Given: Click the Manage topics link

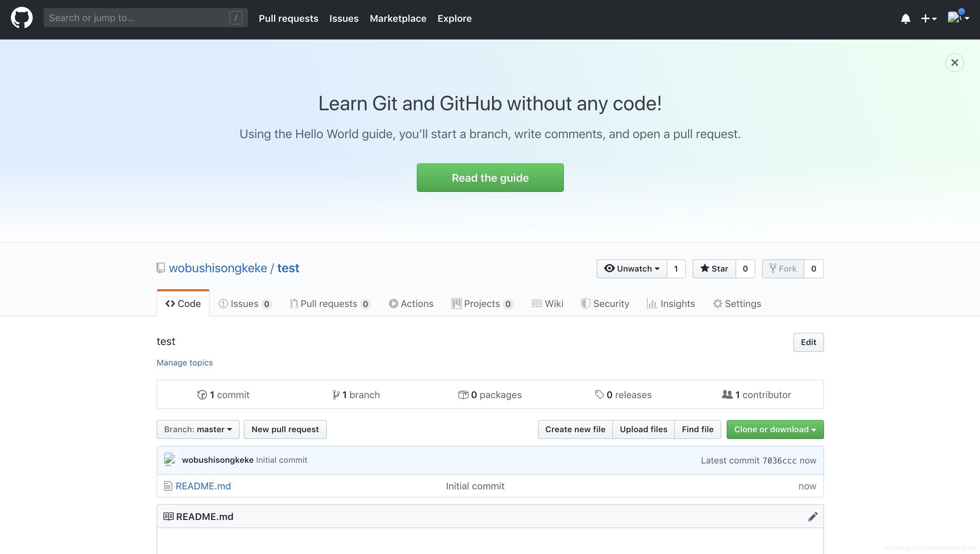Looking at the screenshot, I should pyautogui.click(x=185, y=363).
